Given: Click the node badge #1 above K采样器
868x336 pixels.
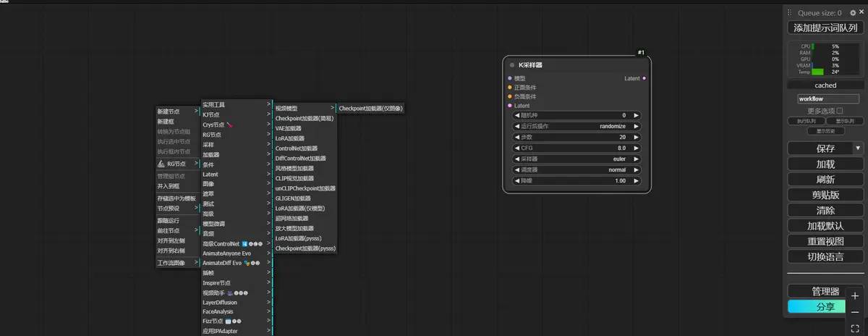Looking at the screenshot, I should pyautogui.click(x=641, y=53).
